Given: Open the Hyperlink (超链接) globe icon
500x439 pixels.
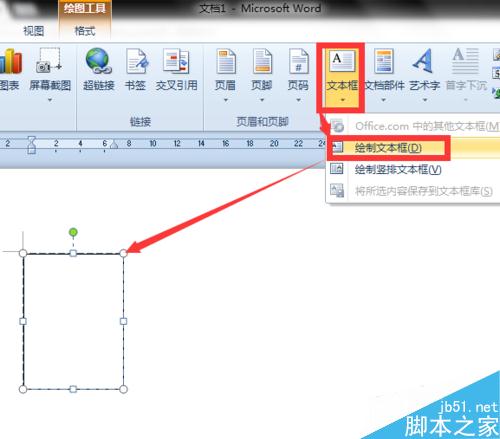Looking at the screenshot, I should click(x=98, y=61).
